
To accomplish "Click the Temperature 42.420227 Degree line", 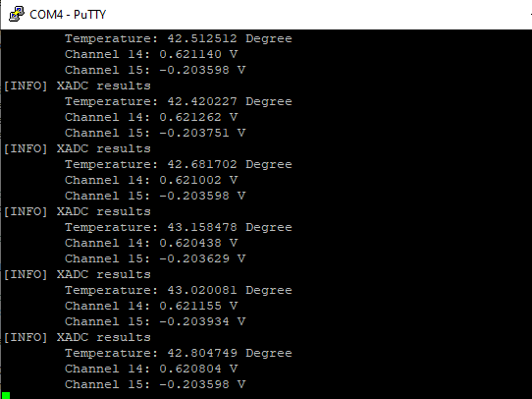I will 179,101.
